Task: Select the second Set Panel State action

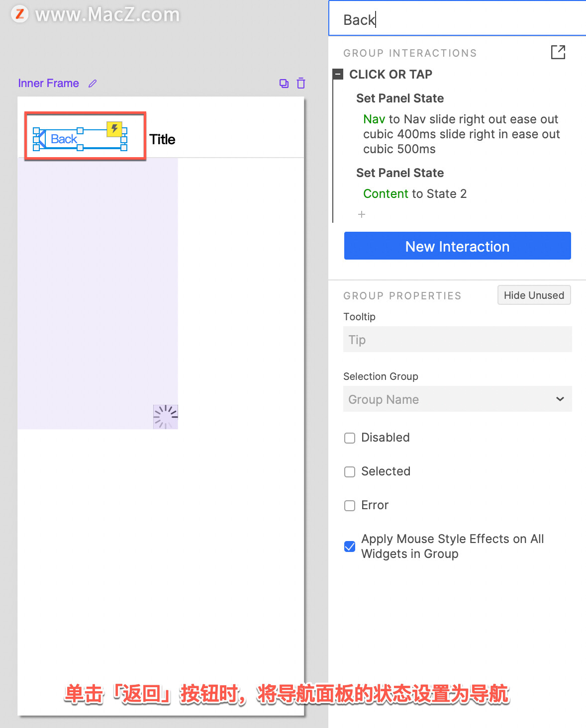Action: tap(400, 173)
